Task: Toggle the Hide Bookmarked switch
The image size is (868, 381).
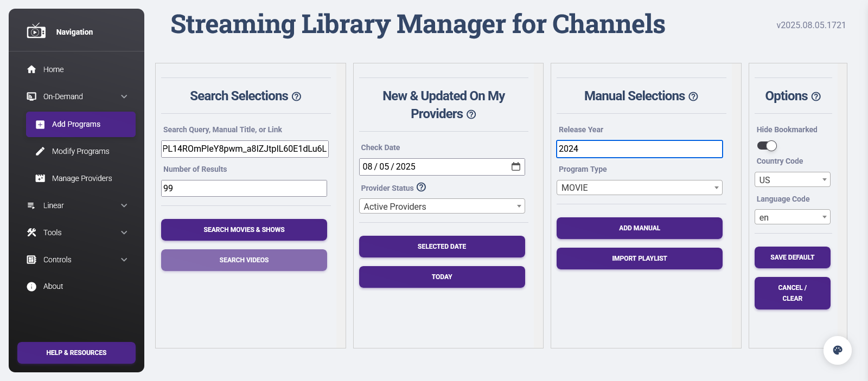Action: [x=767, y=146]
